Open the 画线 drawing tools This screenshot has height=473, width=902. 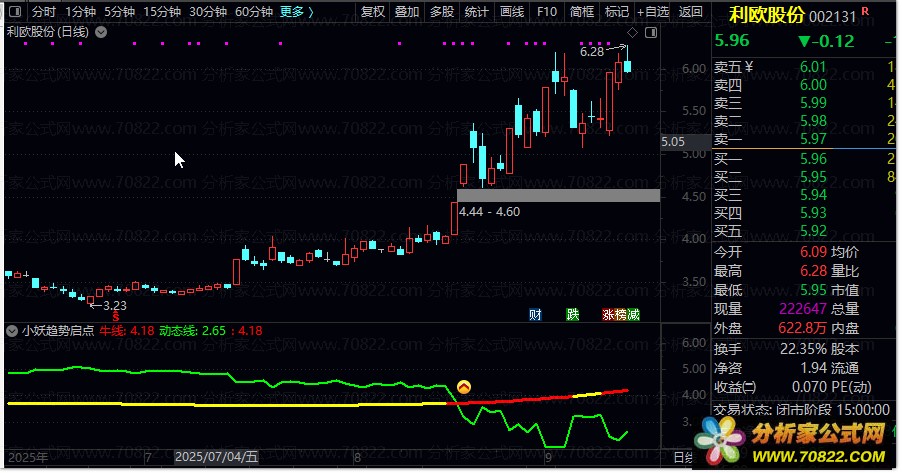point(511,12)
